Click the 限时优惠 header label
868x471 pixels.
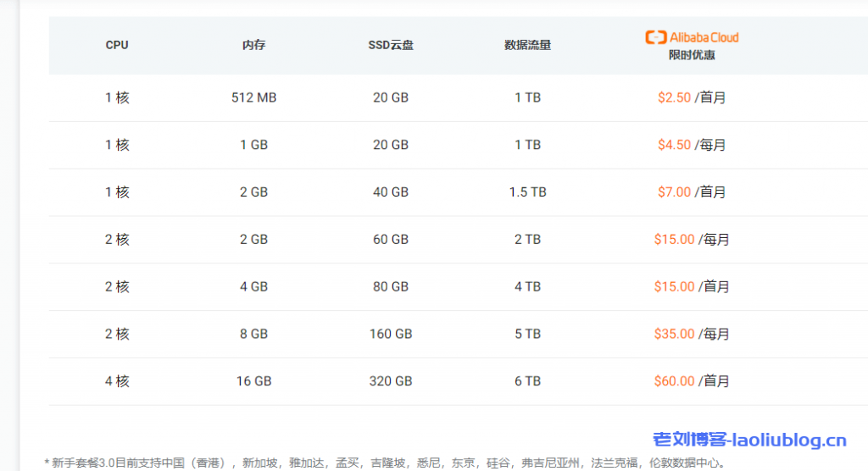point(692,55)
